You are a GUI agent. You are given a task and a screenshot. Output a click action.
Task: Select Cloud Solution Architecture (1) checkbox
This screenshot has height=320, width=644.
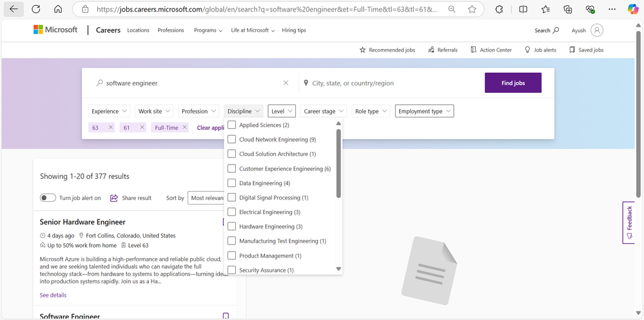[231, 154]
